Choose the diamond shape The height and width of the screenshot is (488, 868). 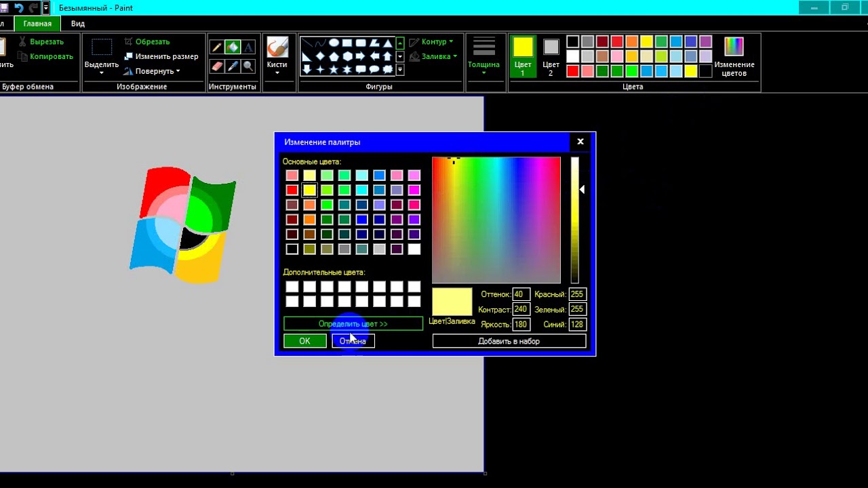pos(320,56)
